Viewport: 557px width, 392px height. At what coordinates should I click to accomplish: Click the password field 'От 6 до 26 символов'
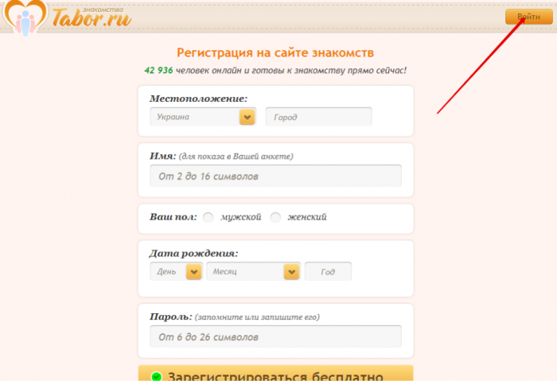[x=275, y=336]
